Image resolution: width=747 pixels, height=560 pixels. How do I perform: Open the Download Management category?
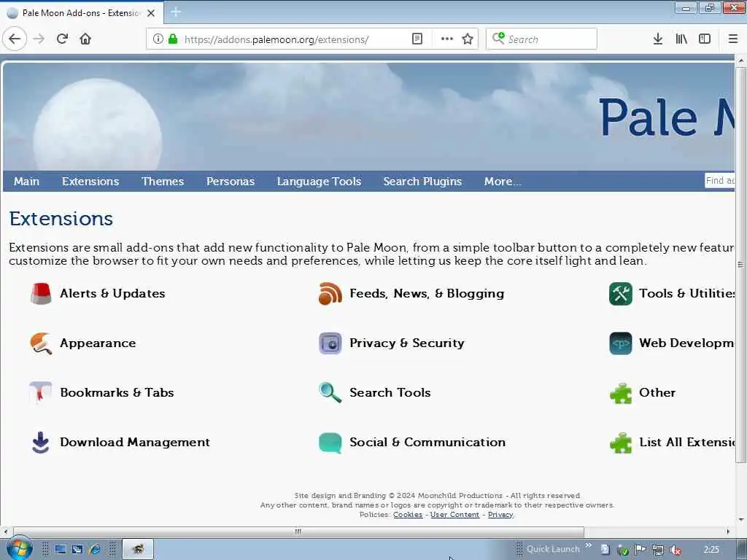pyautogui.click(x=135, y=442)
